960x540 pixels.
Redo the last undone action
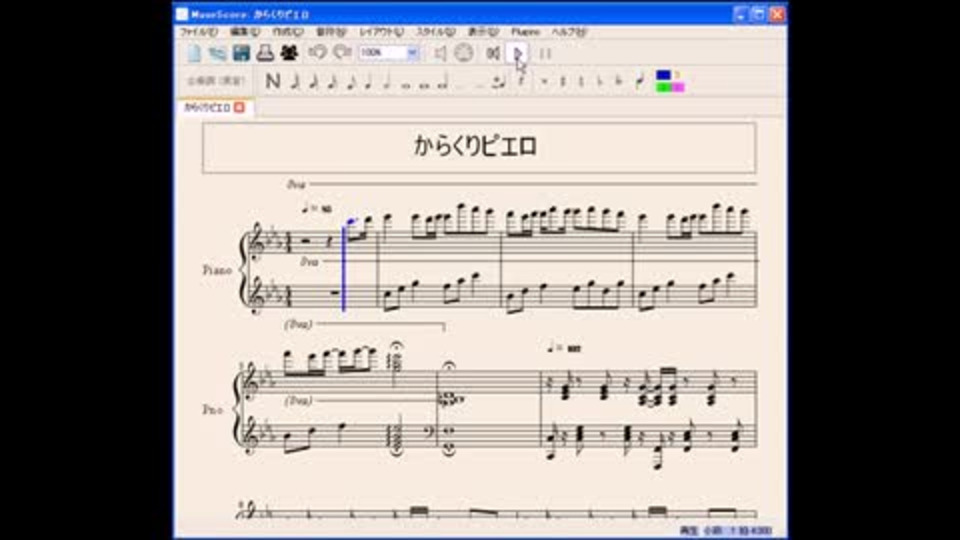pos(342,53)
